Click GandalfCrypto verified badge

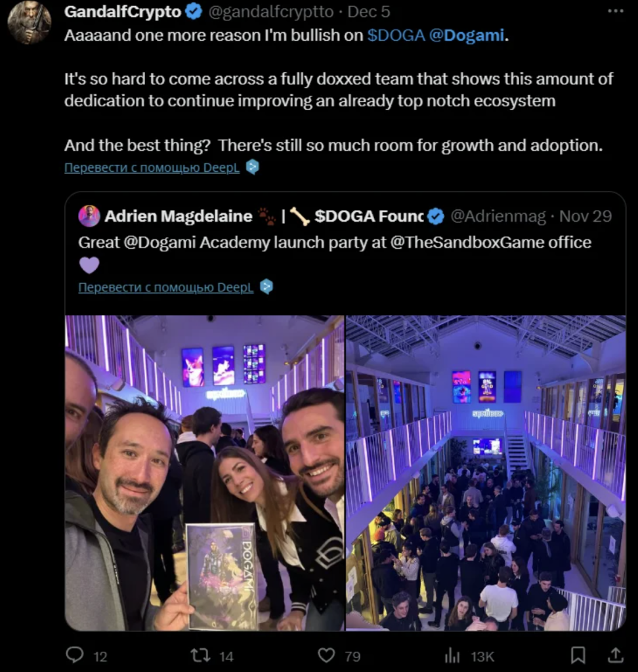[x=194, y=12]
